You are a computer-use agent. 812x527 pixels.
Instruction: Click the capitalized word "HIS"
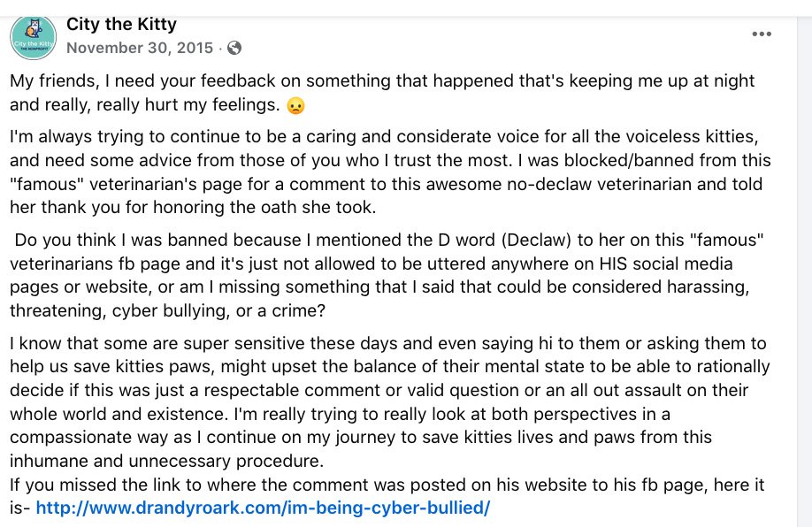613,264
